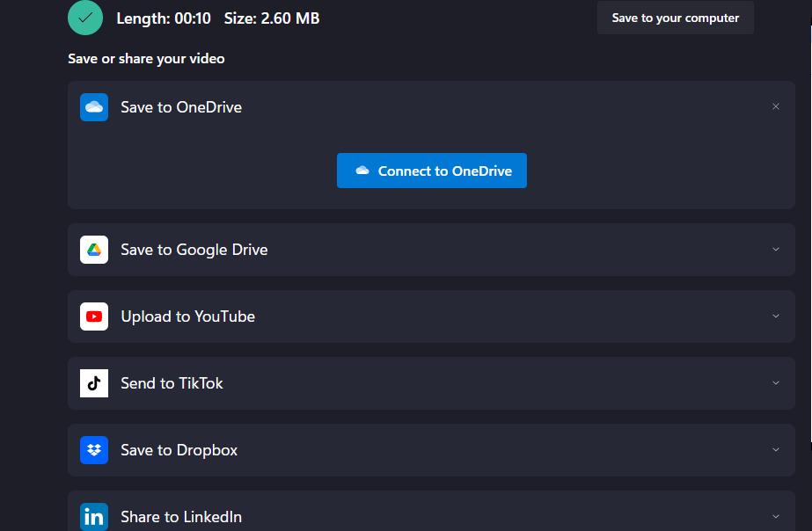Screen dimensions: 812x531
Task: Choose the Upload to YouTube option text
Action: (187, 316)
